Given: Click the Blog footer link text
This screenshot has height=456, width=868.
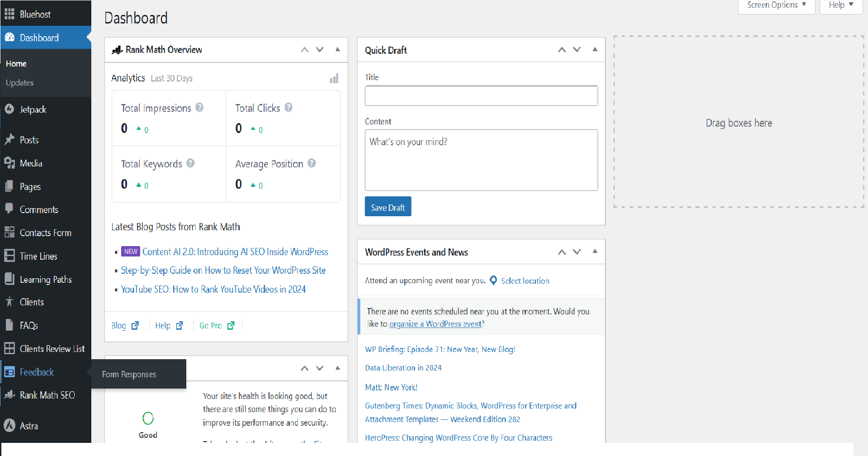Looking at the screenshot, I should (x=118, y=326).
